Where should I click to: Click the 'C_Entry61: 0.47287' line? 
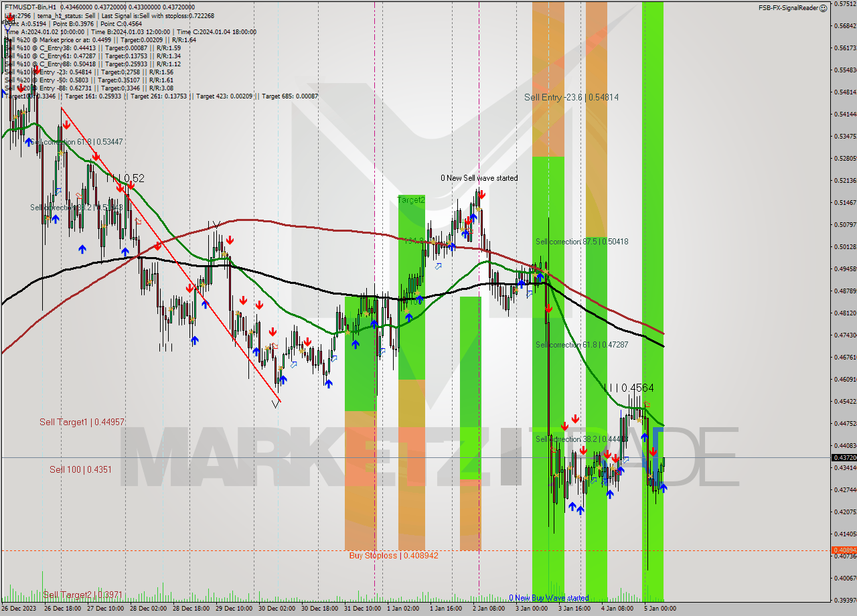pyautogui.click(x=92, y=56)
